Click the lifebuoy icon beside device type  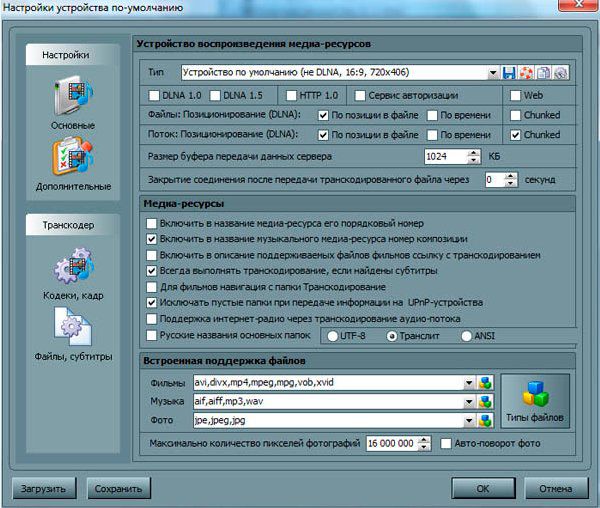pos(527,73)
